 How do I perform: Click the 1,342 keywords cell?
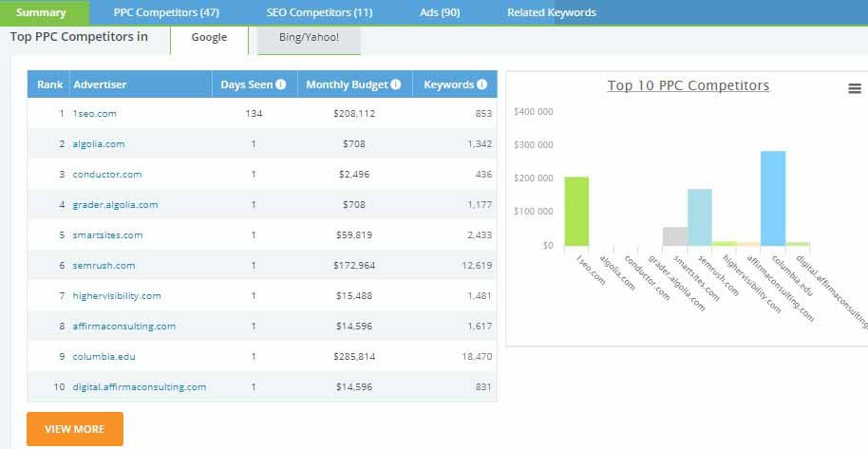pyautogui.click(x=480, y=144)
